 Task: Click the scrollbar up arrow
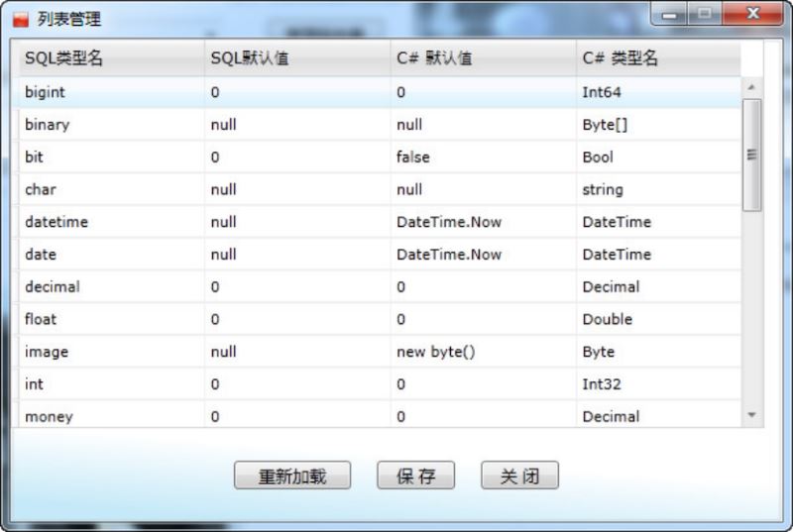(x=751, y=88)
